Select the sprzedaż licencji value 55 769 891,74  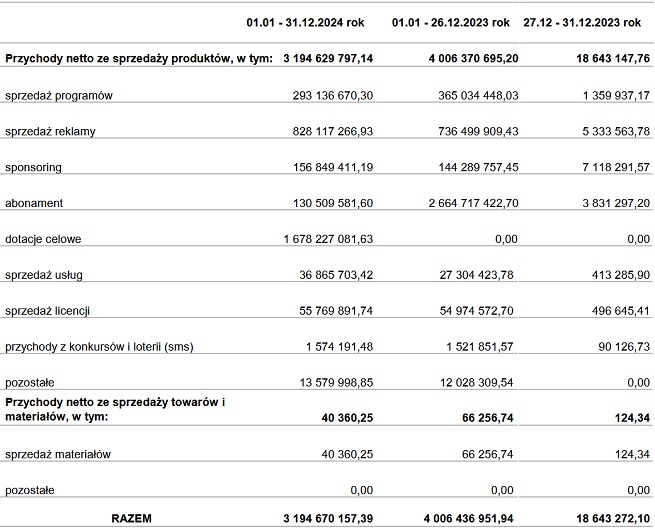336,311
